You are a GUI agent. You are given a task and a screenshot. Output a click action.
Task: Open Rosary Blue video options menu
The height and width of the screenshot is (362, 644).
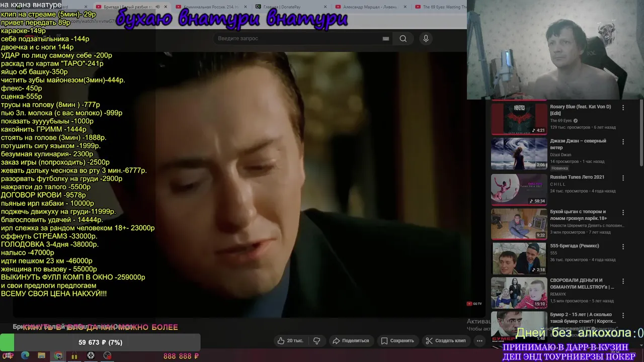click(623, 108)
